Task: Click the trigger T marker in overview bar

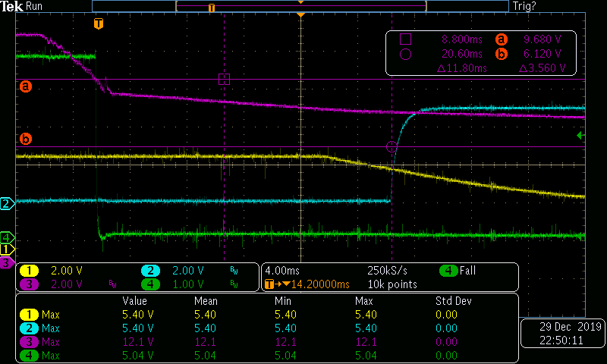Action: [212, 8]
